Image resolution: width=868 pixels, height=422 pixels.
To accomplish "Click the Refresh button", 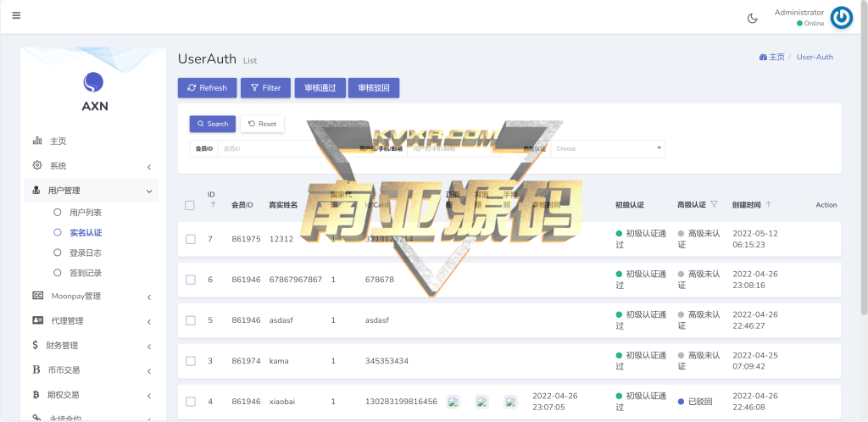I will pyautogui.click(x=208, y=88).
